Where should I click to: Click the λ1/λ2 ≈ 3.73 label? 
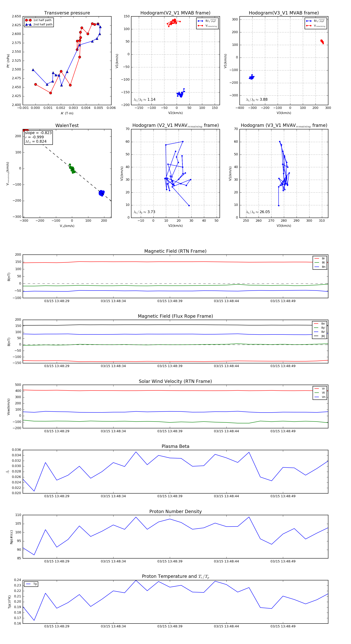point(144,212)
